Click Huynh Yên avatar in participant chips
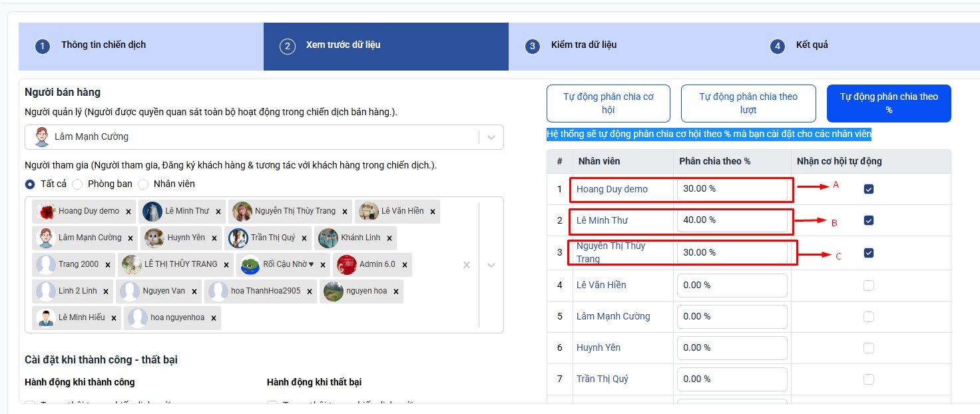Image resolution: width=980 pixels, height=414 pixels. 154,238
